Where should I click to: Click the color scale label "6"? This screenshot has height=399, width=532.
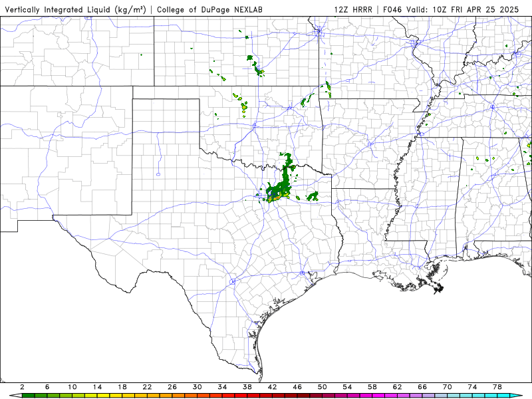[x=47, y=387]
